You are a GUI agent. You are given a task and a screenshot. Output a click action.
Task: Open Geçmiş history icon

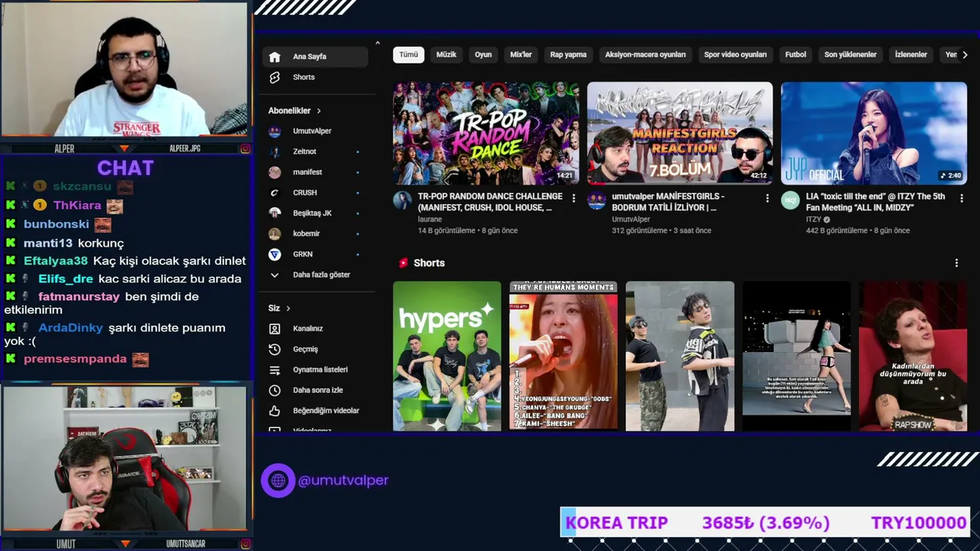[275, 349]
